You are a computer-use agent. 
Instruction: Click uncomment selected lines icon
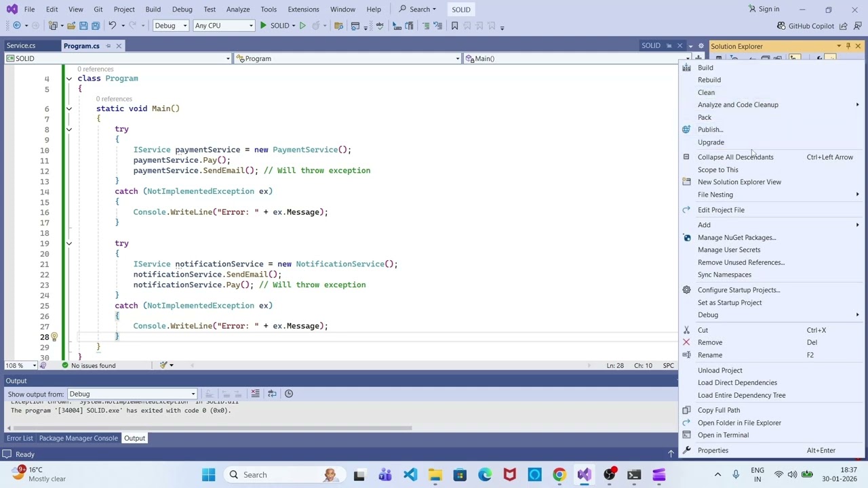point(439,26)
